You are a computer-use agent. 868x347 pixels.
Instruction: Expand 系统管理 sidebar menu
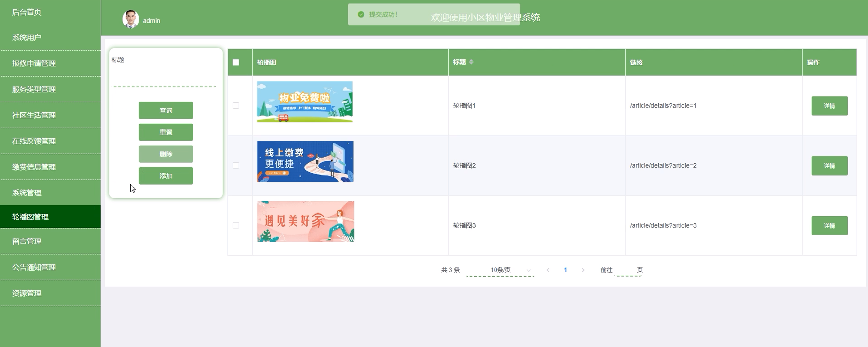pos(27,193)
